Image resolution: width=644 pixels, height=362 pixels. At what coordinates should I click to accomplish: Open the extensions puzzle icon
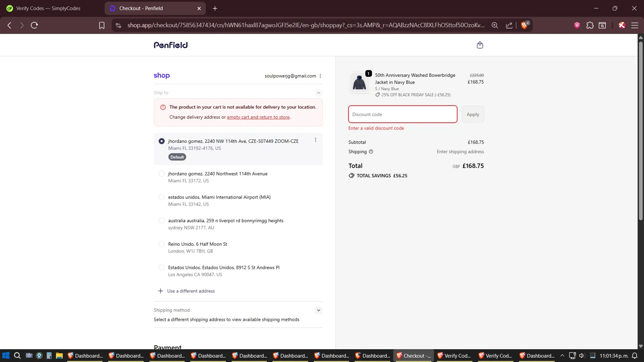(x=590, y=25)
